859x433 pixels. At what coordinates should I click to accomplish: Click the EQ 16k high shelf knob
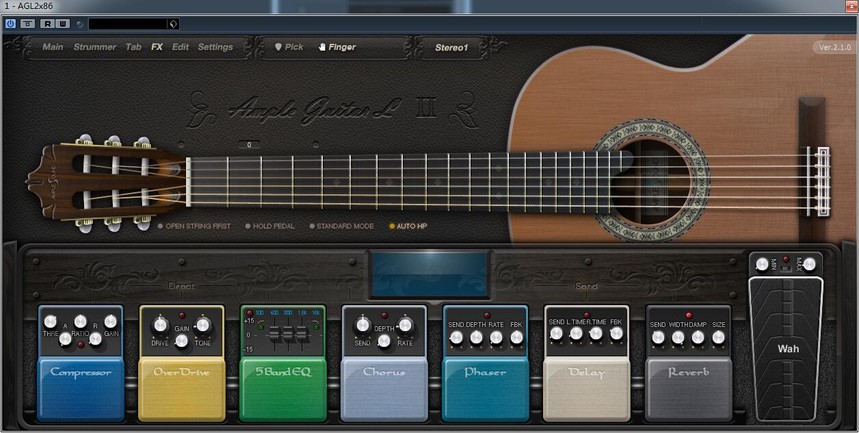coord(316,327)
